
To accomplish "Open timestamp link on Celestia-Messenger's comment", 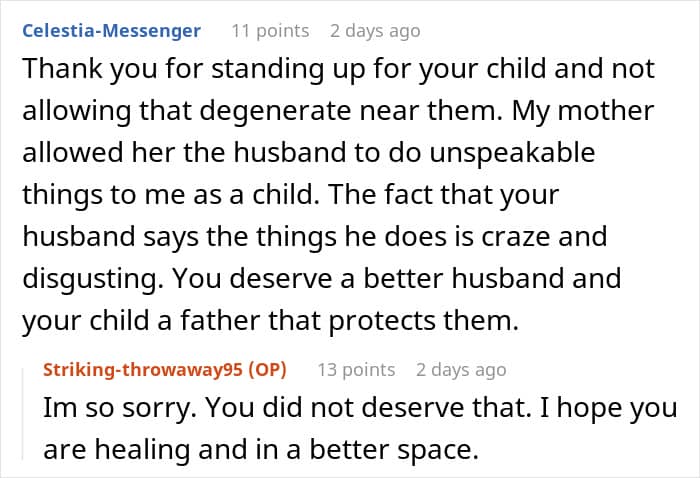I will [x=375, y=31].
